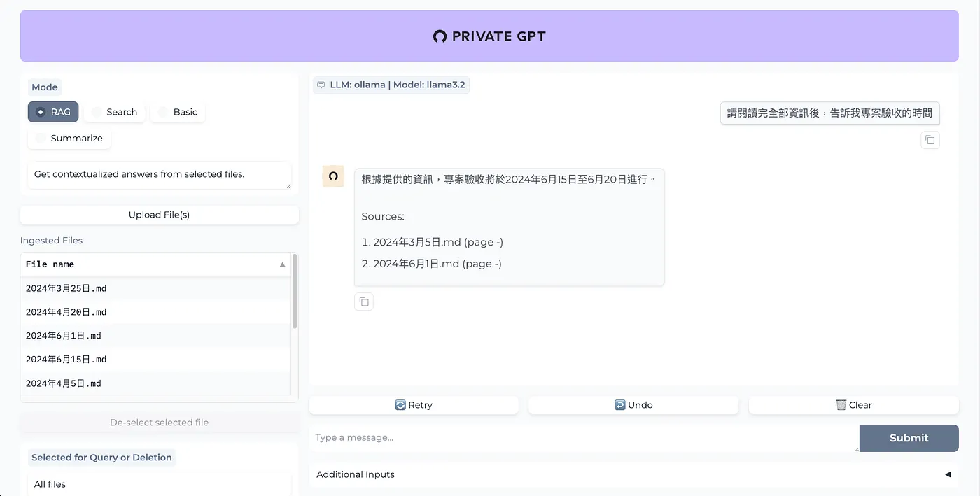This screenshot has height=496, width=980.
Task: Click the LLM model label chip
Action: tap(391, 85)
